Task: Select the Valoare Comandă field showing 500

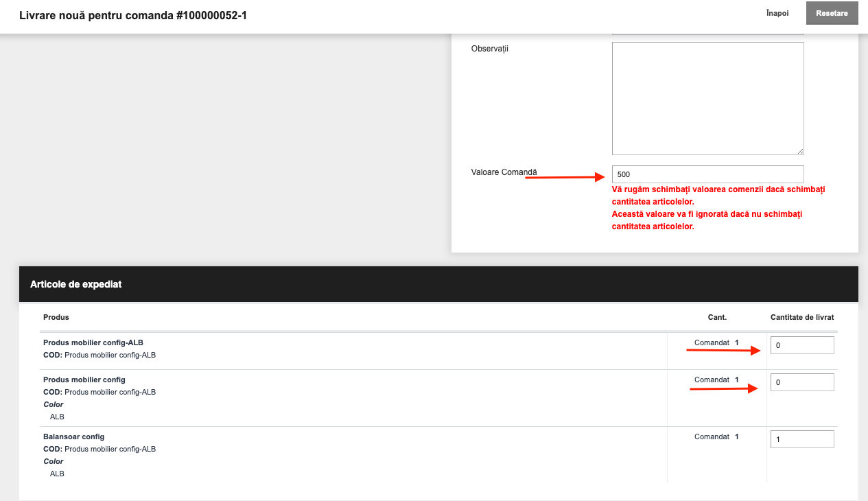Action: 707,174
